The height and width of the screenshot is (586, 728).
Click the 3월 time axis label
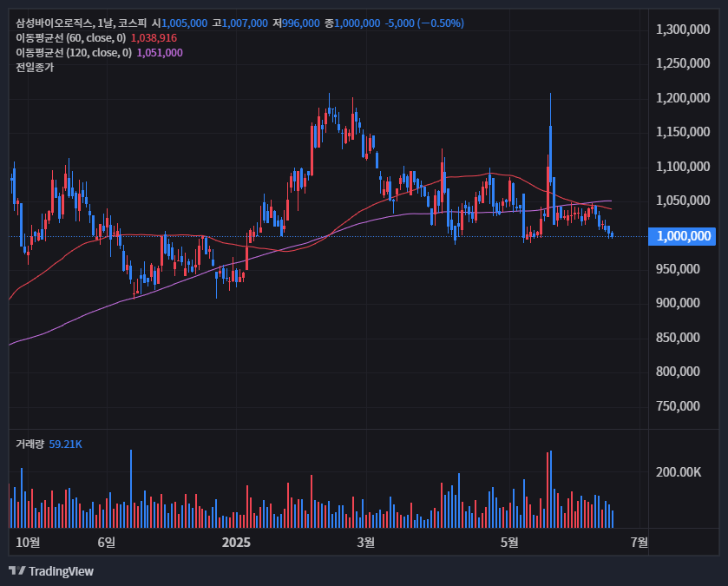pos(366,542)
